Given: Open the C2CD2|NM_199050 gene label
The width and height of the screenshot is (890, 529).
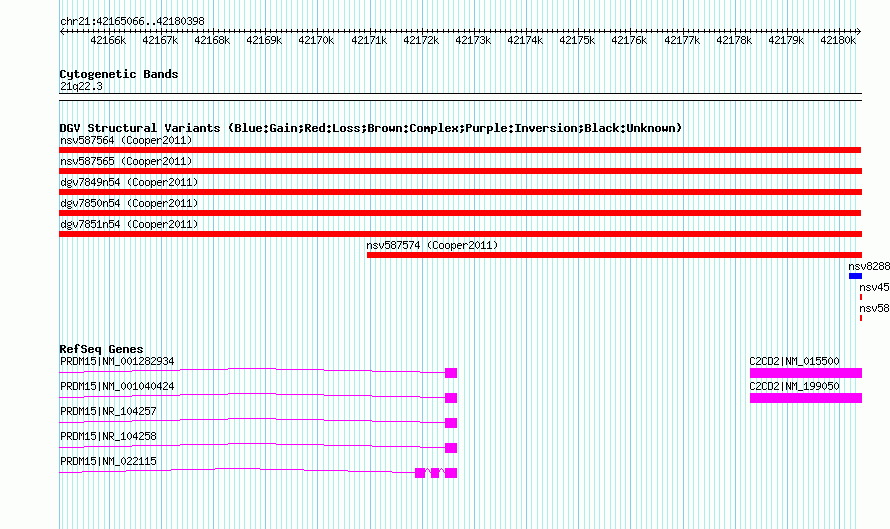Looking at the screenshot, I should click(794, 386).
